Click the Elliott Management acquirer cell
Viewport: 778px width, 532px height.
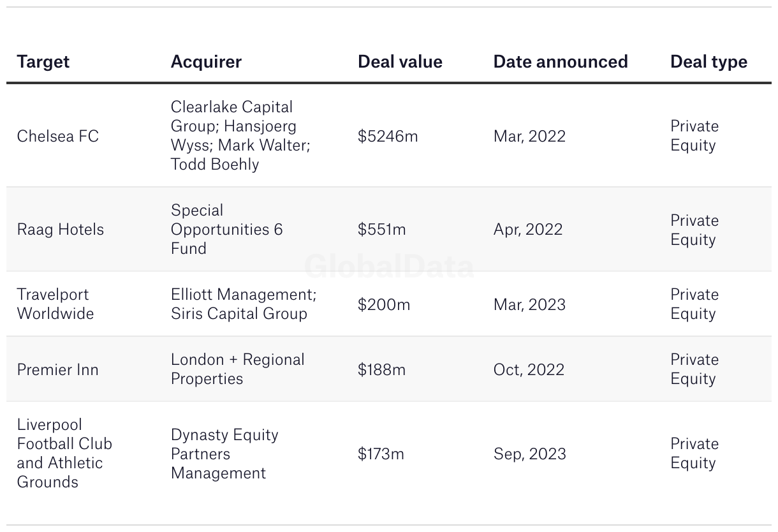click(244, 304)
